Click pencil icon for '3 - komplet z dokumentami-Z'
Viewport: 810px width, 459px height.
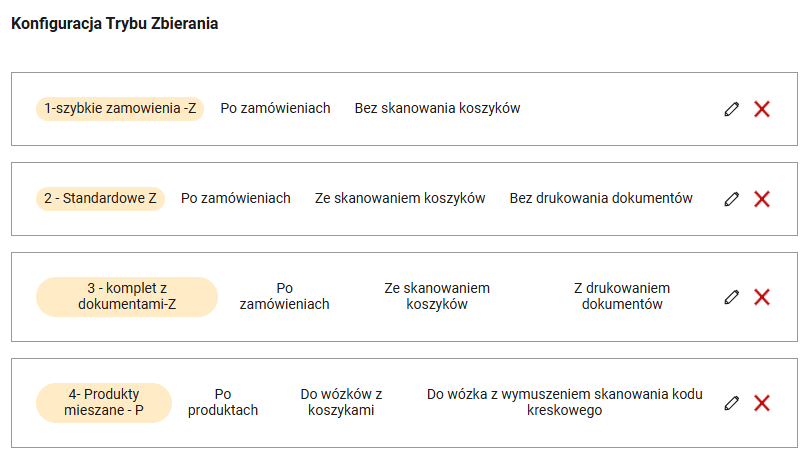tap(732, 297)
